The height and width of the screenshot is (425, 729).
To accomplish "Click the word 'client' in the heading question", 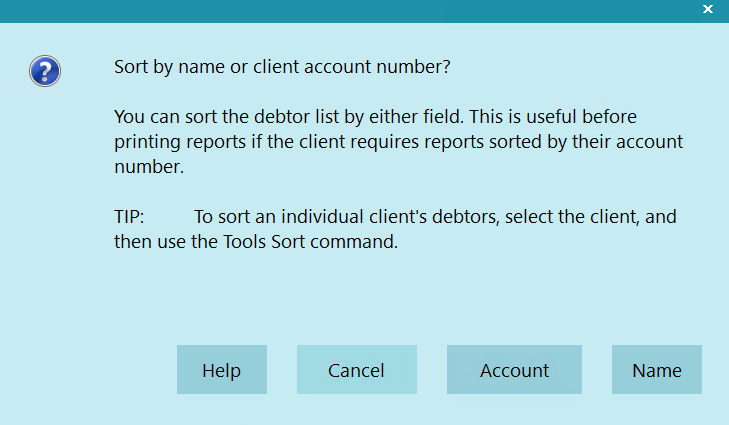I will [x=276, y=67].
